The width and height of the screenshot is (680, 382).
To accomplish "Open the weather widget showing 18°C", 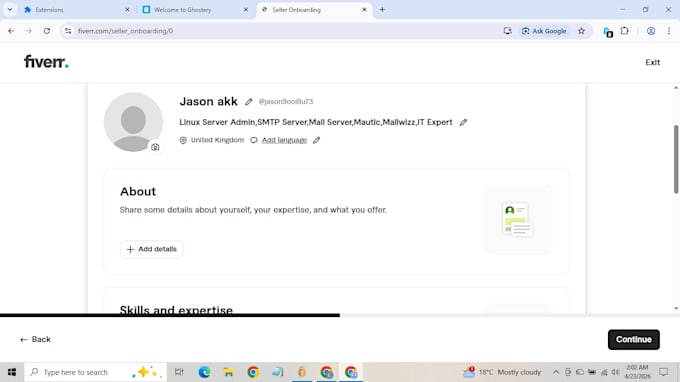I will pos(502,372).
